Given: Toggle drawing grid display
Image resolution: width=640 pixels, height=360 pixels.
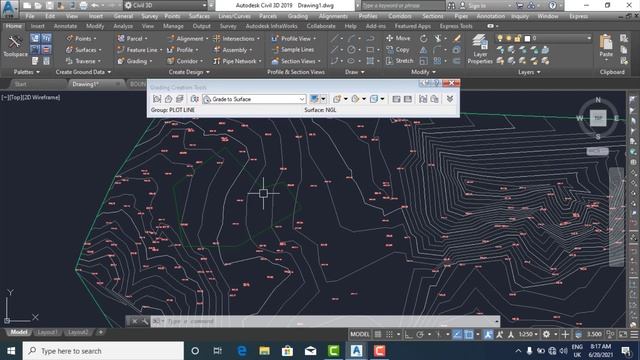Looking at the screenshot, I should click(378, 334).
